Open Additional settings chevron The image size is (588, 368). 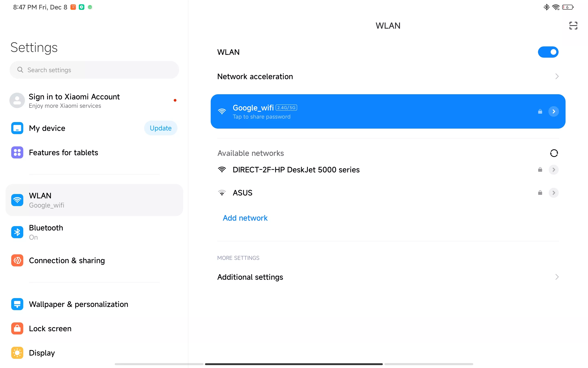[x=557, y=277]
